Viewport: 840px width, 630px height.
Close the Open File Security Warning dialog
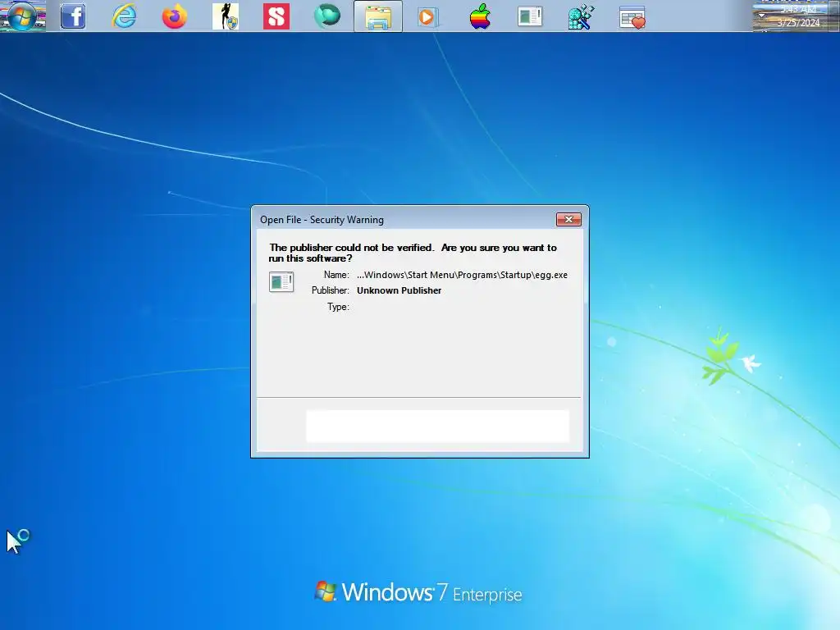coord(568,220)
